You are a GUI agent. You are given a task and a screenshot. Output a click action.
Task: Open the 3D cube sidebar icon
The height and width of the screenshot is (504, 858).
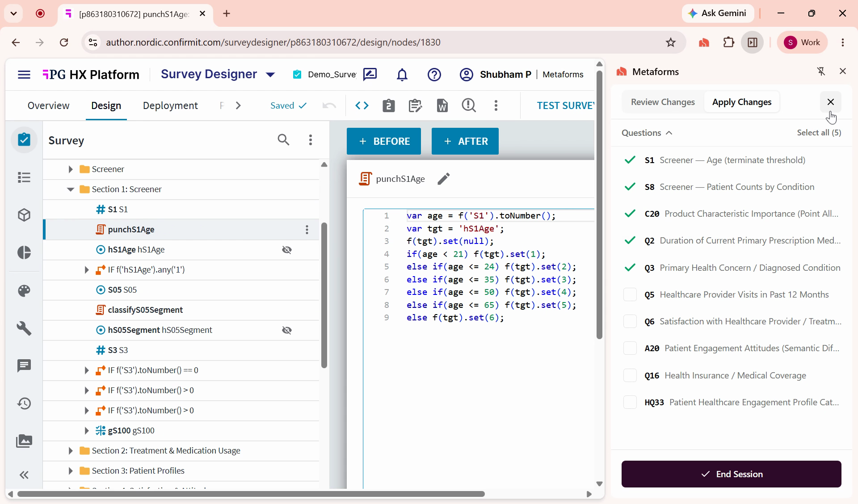[24, 215]
